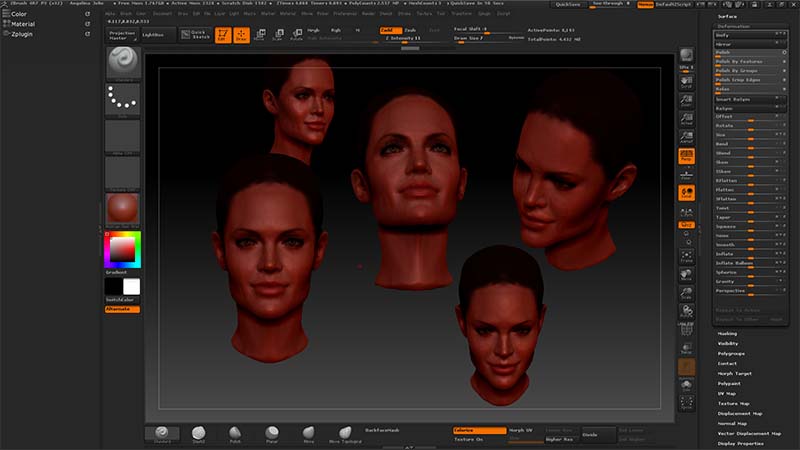Click the brush thumbnail at top left
Viewport: 800px width, 450px height.
coord(123,63)
